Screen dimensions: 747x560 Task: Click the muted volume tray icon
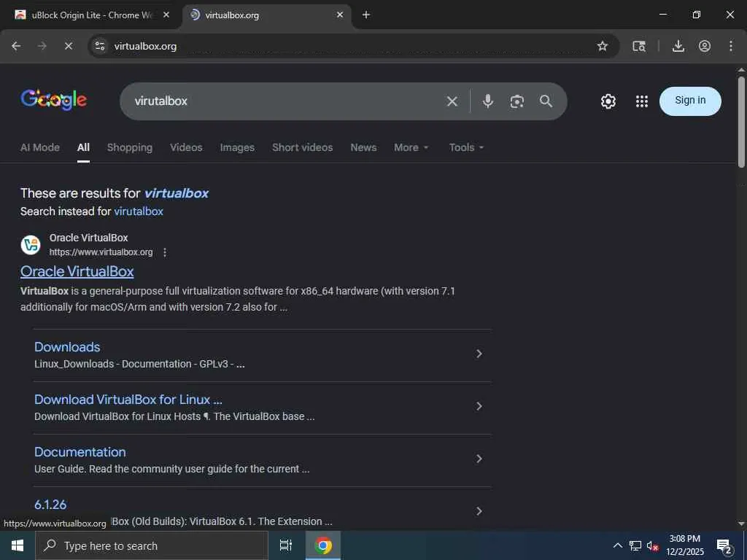click(x=652, y=545)
